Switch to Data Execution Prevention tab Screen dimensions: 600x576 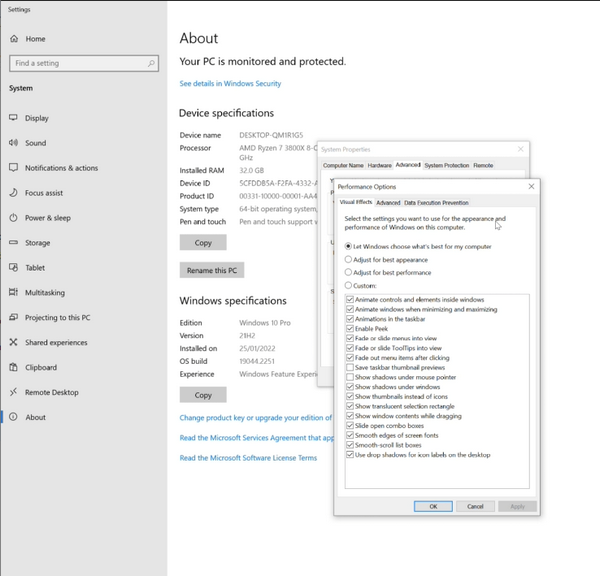click(436, 203)
